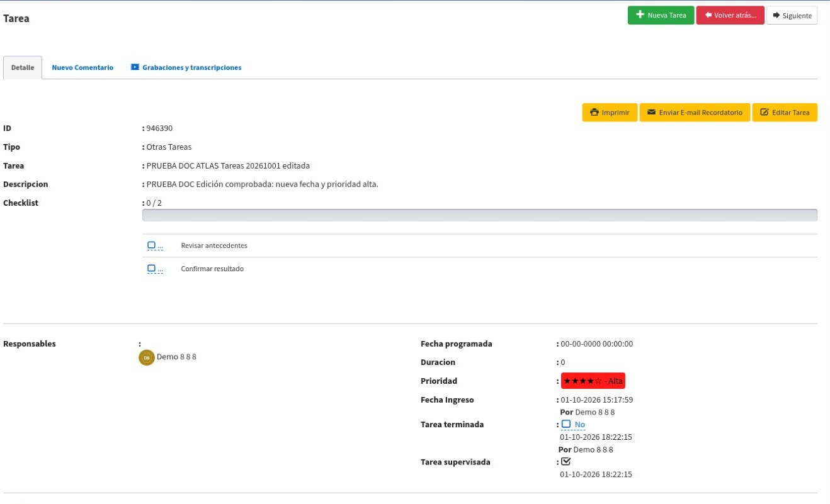The height and width of the screenshot is (504, 830).
Task: Toggle the Tarea supervisada checkbox
Action: 566,461
